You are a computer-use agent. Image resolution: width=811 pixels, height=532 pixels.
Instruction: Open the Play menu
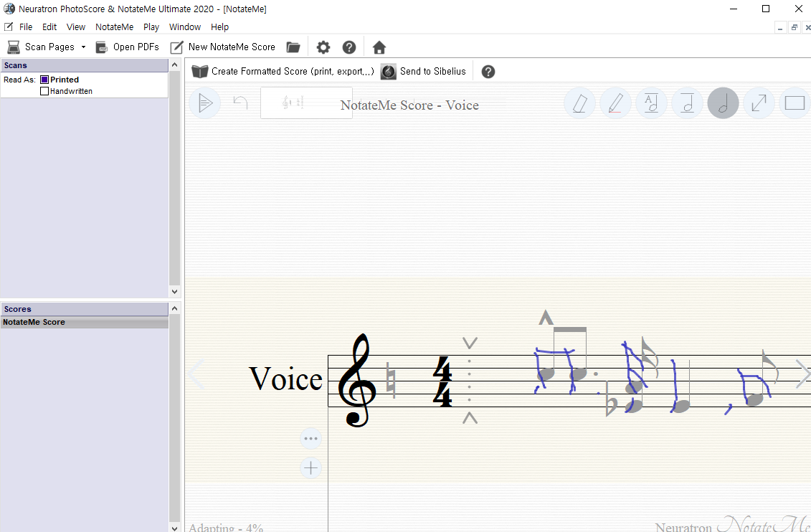[x=151, y=27]
